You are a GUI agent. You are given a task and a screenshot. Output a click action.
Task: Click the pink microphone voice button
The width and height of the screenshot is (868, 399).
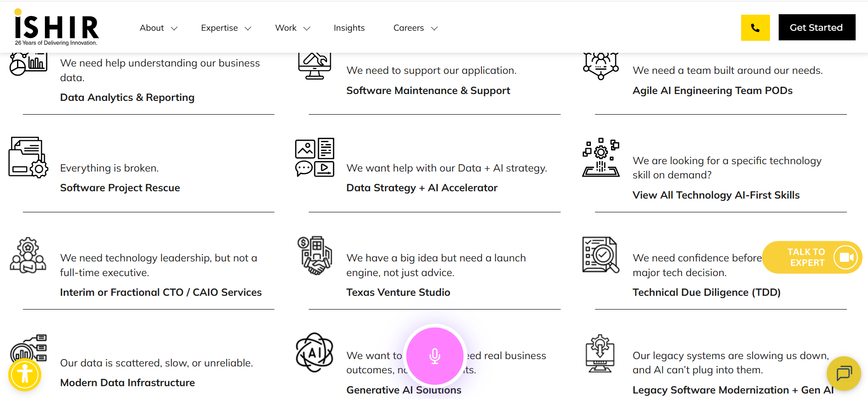[435, 356]
